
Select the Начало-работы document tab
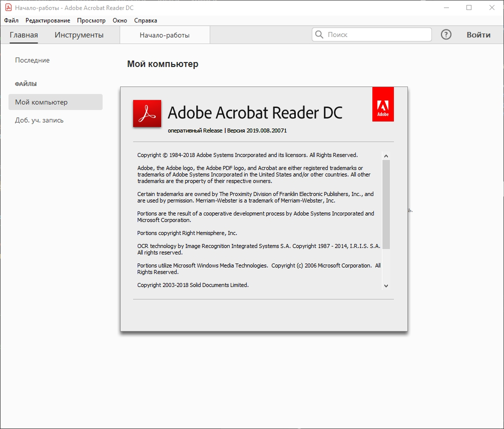165,35
